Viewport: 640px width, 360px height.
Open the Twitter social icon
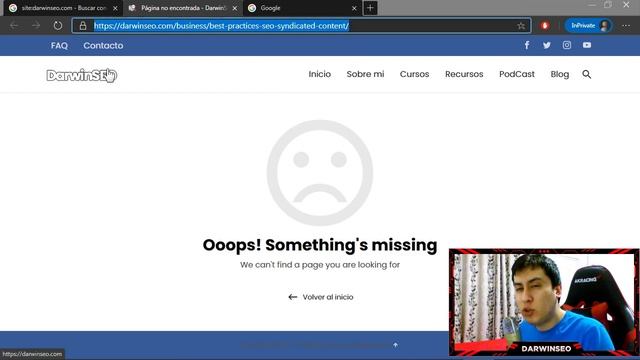tap(547, 45)
